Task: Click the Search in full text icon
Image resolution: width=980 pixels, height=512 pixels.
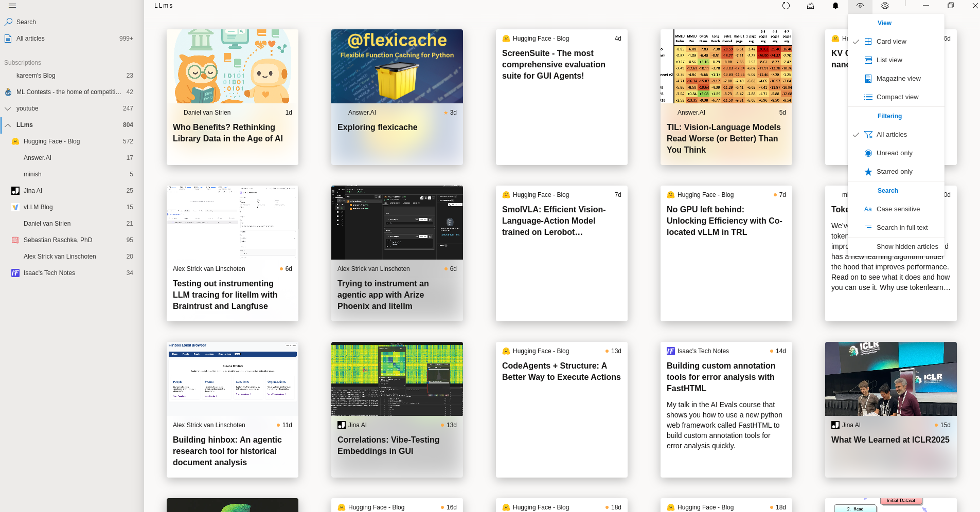Action: point(868,228)
